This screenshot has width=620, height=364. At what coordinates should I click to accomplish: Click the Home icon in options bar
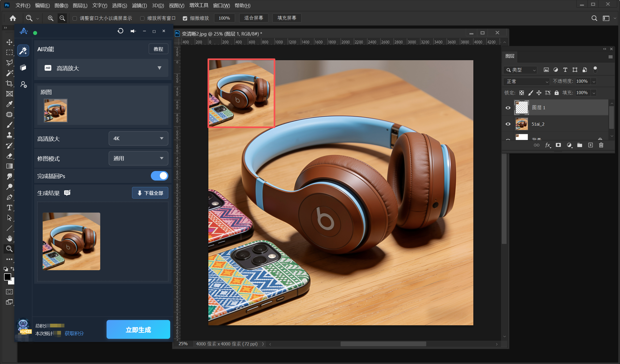[13, 18]
